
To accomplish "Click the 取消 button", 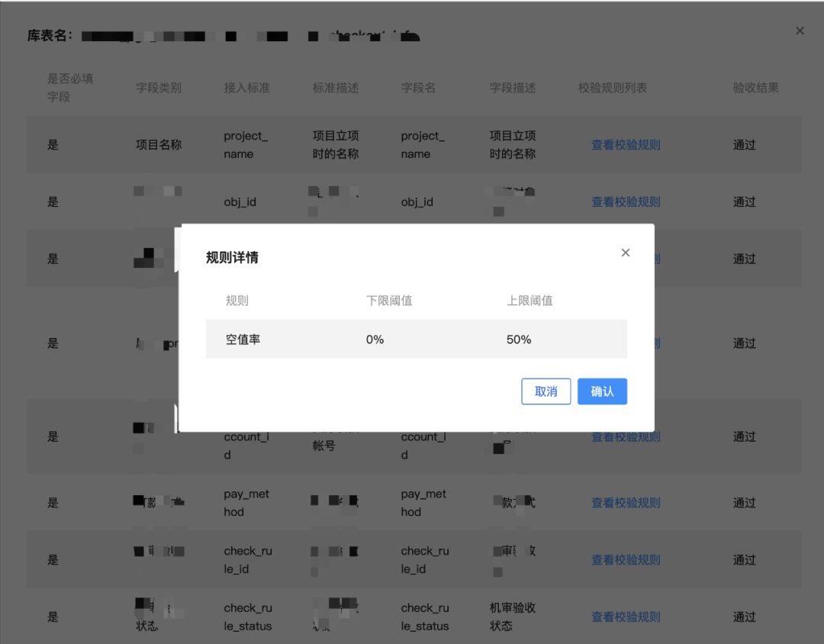I will click(546, 391).
